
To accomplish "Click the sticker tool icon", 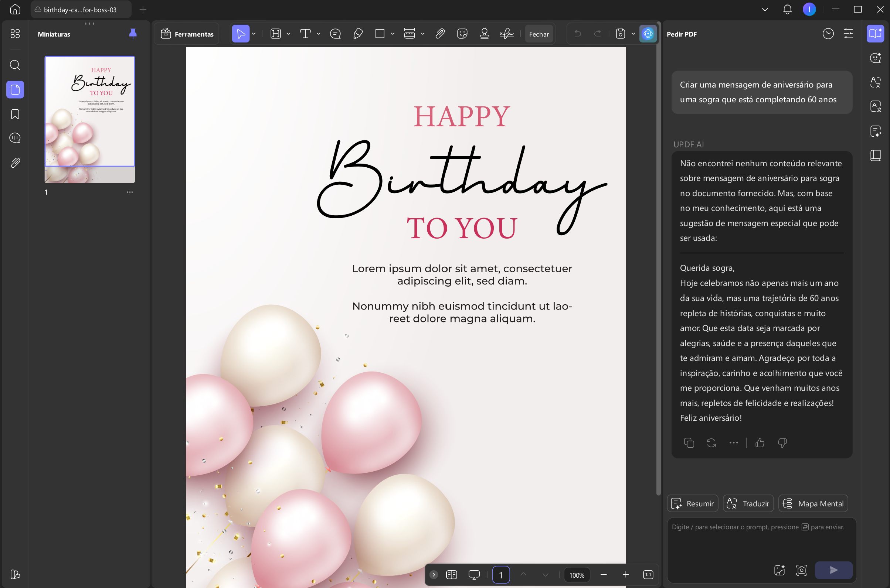I will (x=462, y=34).
